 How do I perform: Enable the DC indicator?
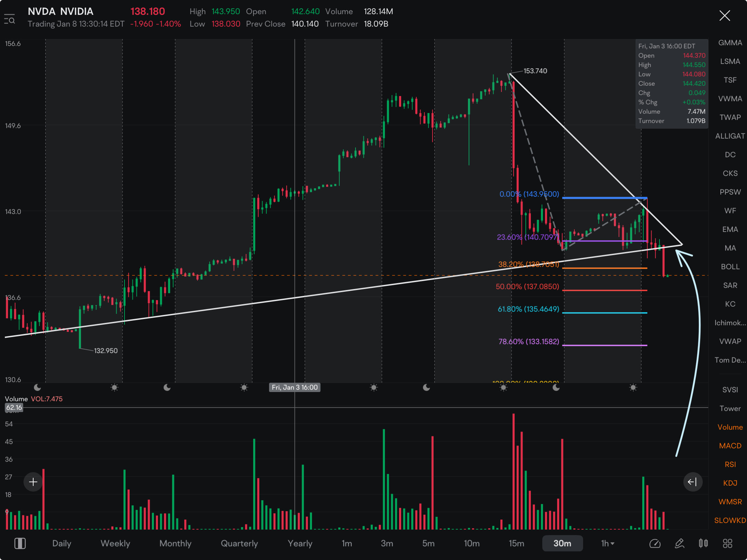tap(730, 155)
